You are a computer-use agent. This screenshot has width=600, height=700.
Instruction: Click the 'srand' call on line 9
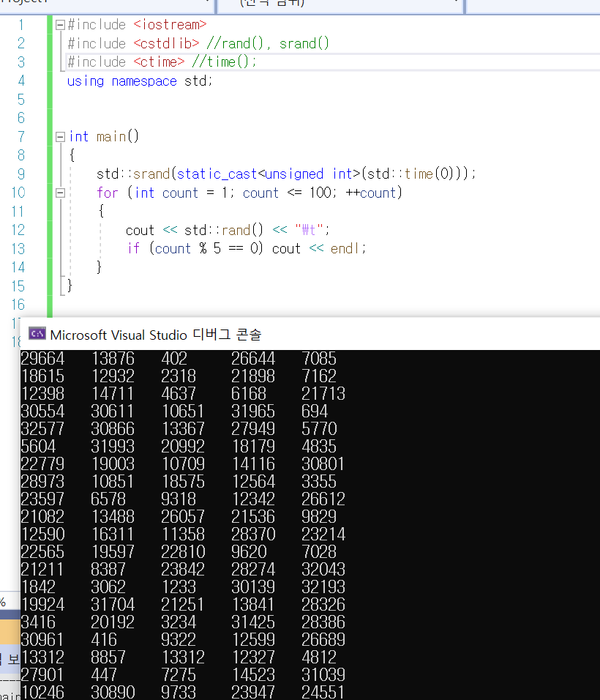pos(151,174)
